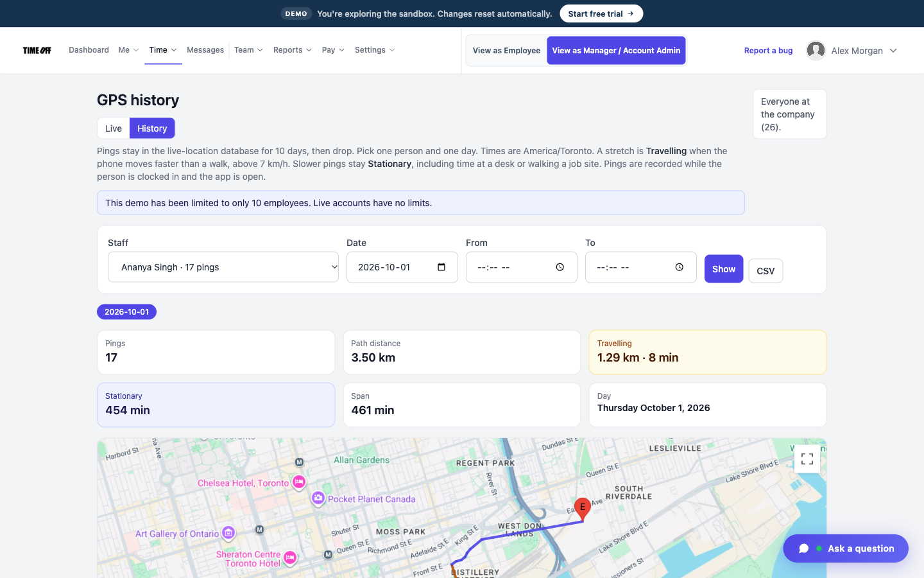Expand the Me menu
Viewport: 924px width, 578px height.
(128, 50)
